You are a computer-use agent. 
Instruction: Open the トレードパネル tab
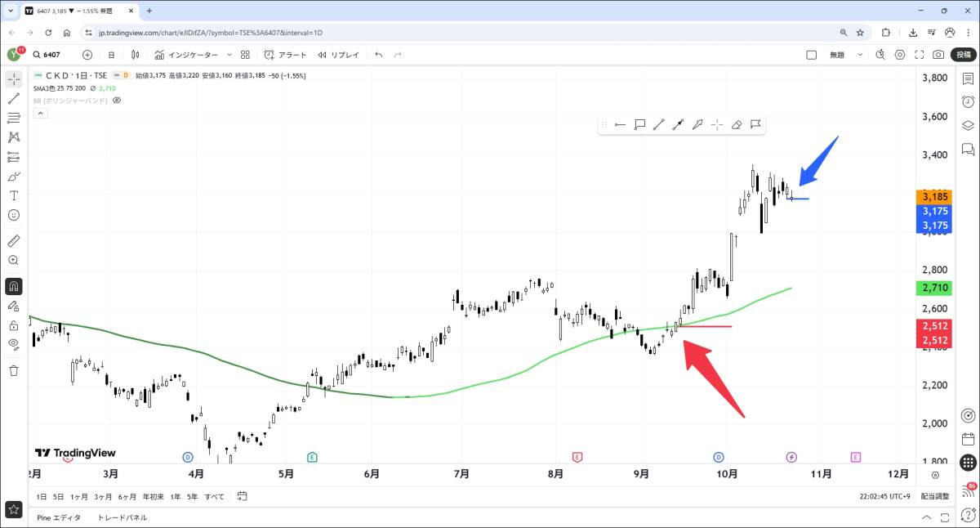click(122, 517)
